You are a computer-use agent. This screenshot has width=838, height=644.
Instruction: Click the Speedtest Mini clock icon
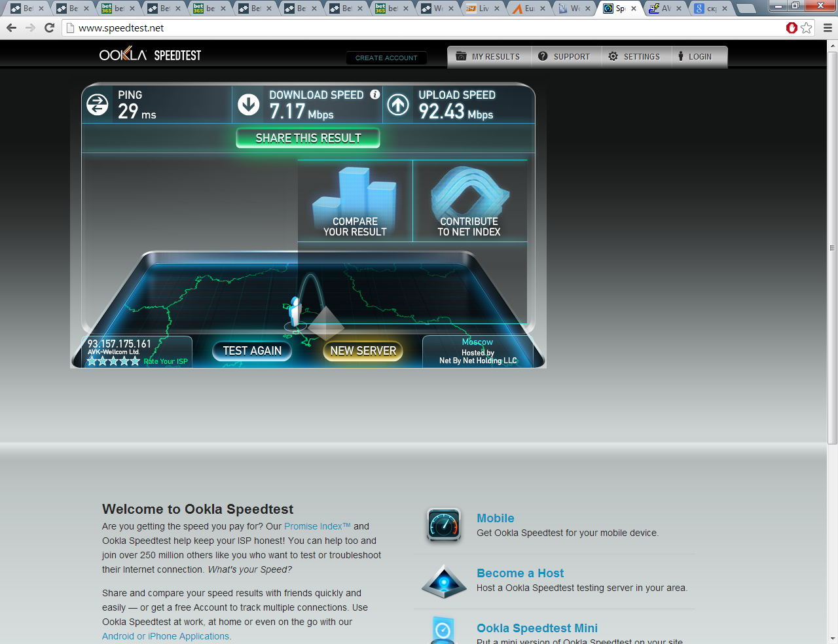click(443, 630)
